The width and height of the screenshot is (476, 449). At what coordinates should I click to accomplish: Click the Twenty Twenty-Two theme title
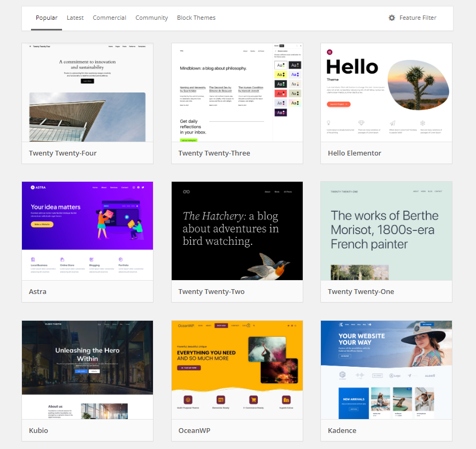click(x=211, y=292)
